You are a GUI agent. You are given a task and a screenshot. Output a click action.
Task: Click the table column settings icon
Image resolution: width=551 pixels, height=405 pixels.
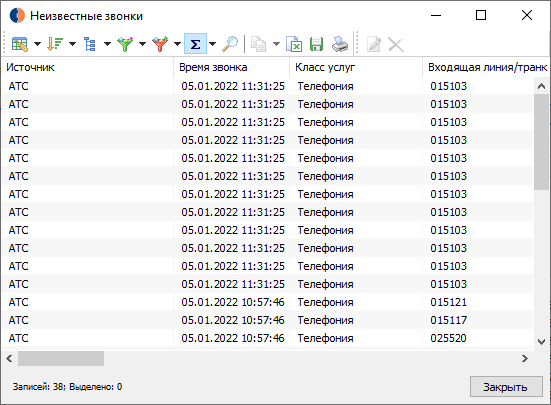pos(20,44)
